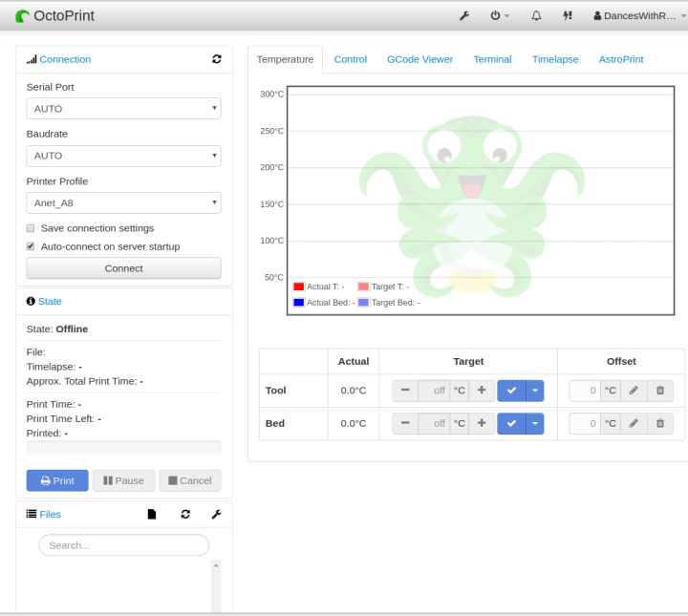Refresh the Files list
The image size is (688, 616).
[x=185, y=514]
